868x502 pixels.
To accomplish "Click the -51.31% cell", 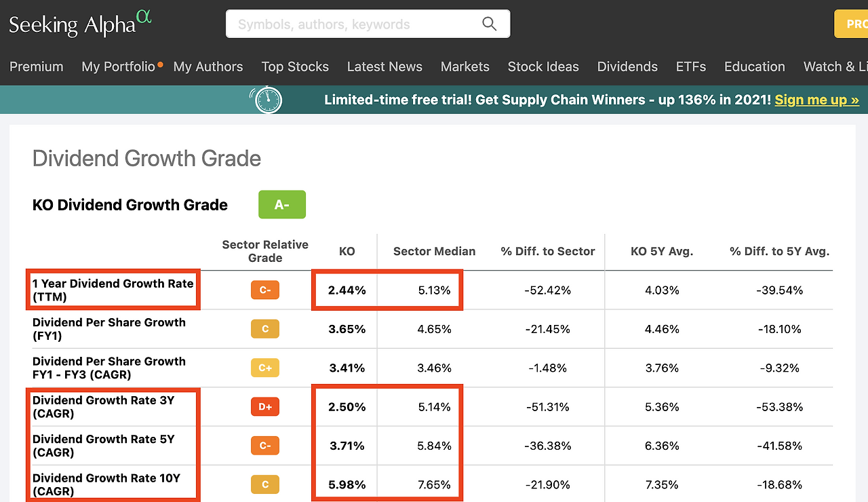I will click(548, 407).
